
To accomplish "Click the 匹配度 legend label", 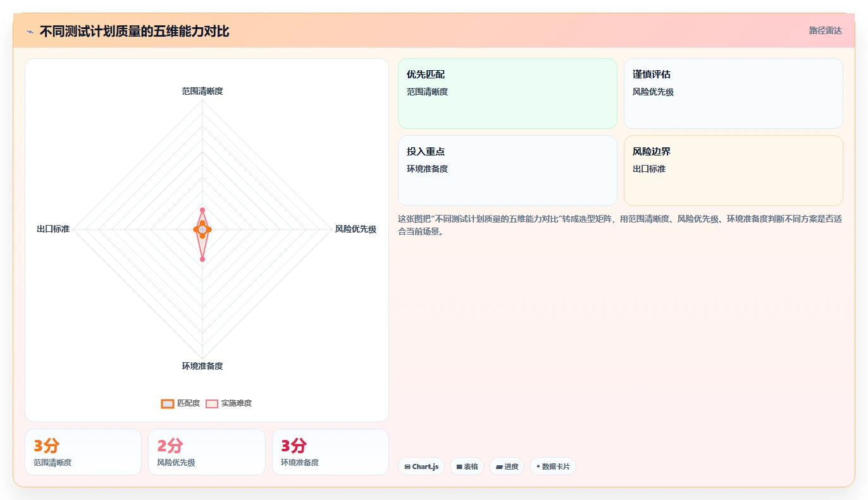I will pos(189,403).
